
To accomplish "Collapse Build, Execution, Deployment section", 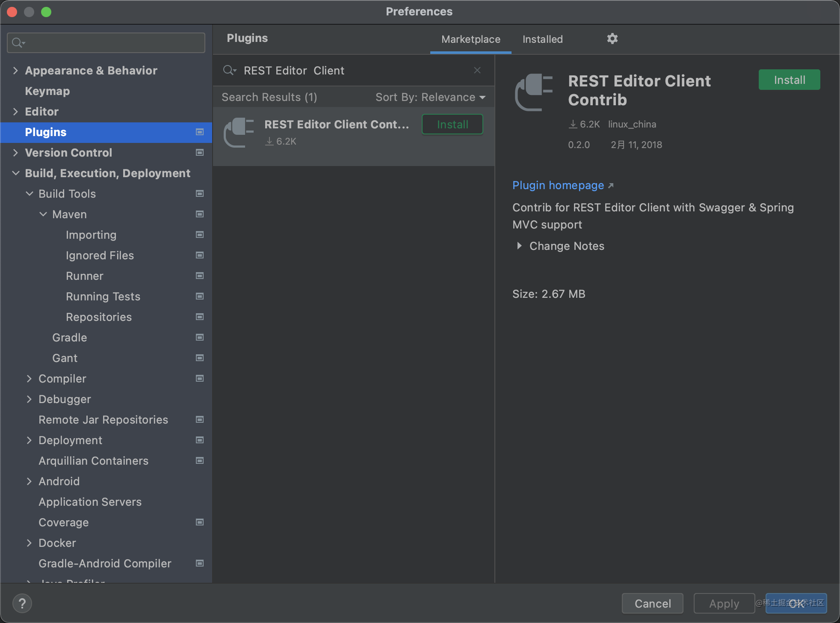I will coord(15,173).
